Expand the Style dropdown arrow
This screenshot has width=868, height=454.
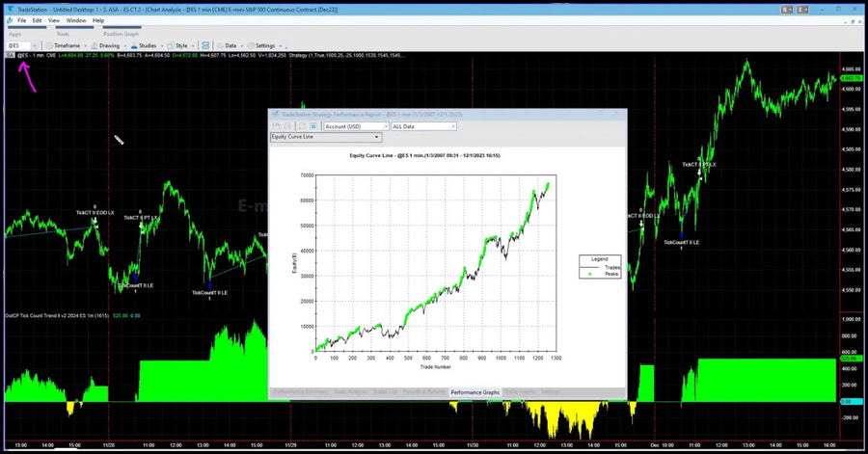193,46
